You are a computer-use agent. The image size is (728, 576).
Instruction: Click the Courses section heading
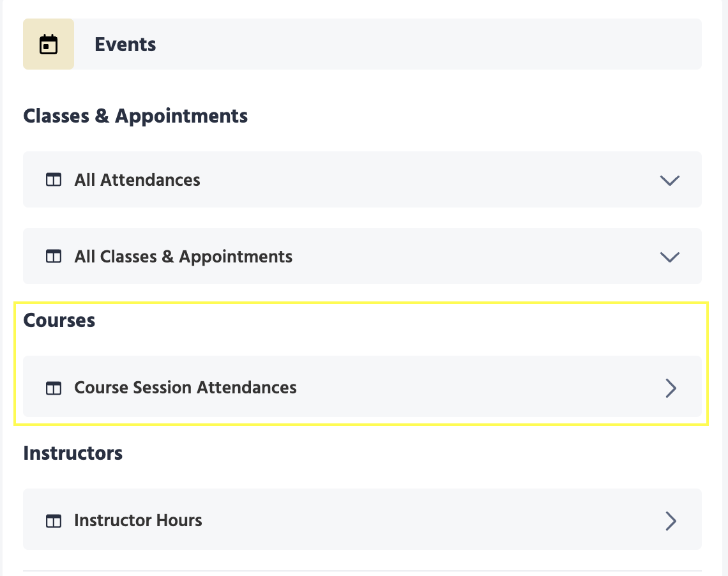(x=59, y=321)
